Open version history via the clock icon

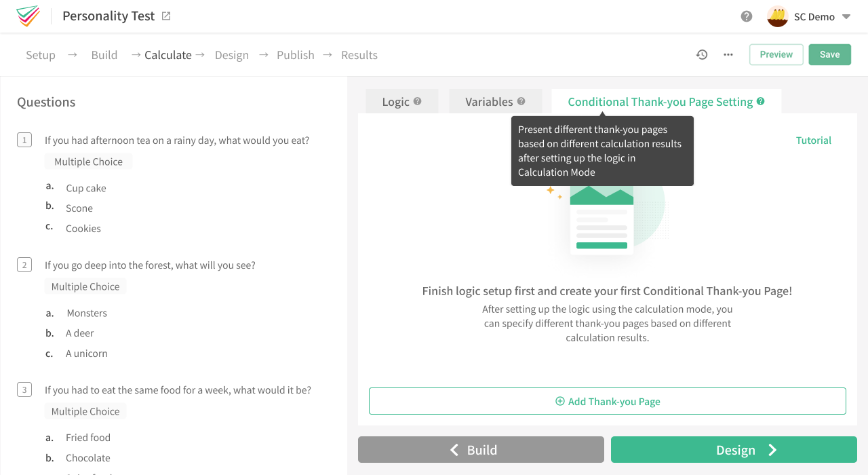pyautogui.click(x=702, y=54)
